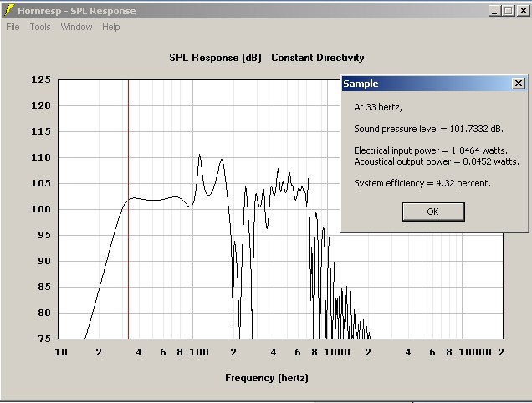Screen dimensions: 532x403
Task: Click the 'Sound pressure level = 101.7332 dB.' text
Action: 428,129
